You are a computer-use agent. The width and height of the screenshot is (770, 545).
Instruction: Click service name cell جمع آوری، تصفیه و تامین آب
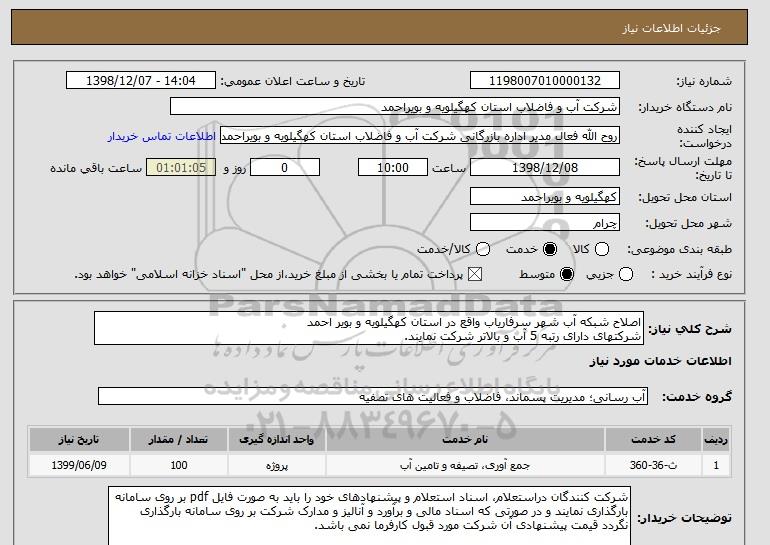click(465, 465)
